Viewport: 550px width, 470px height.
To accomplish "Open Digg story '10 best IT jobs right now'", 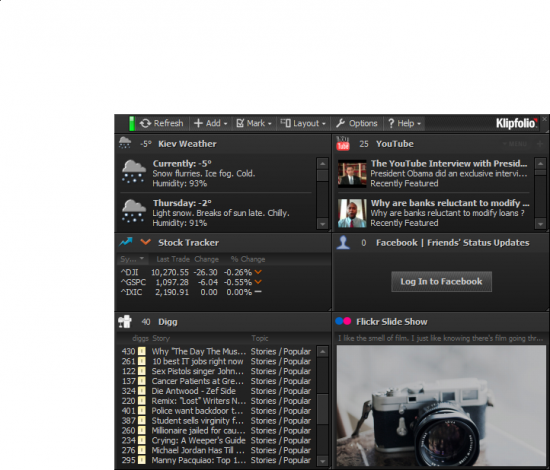I will tap(197, 361).
